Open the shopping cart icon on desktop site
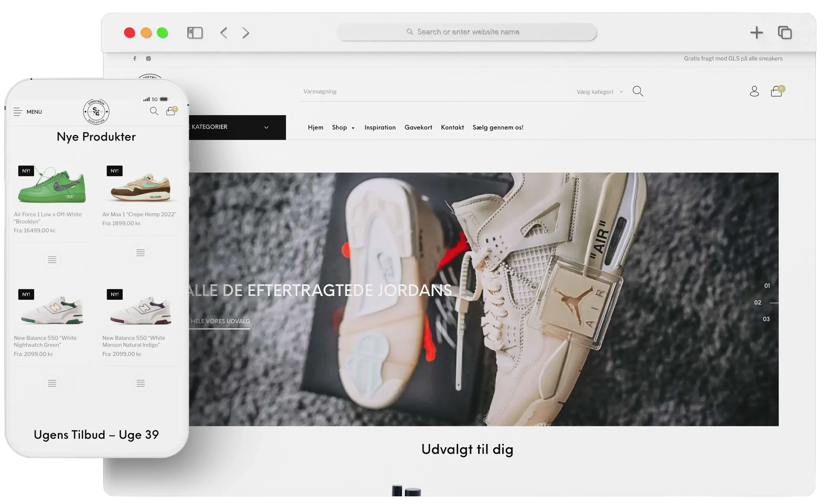The width and height of the screenshot is (829, 504). (x=777, y=91)
